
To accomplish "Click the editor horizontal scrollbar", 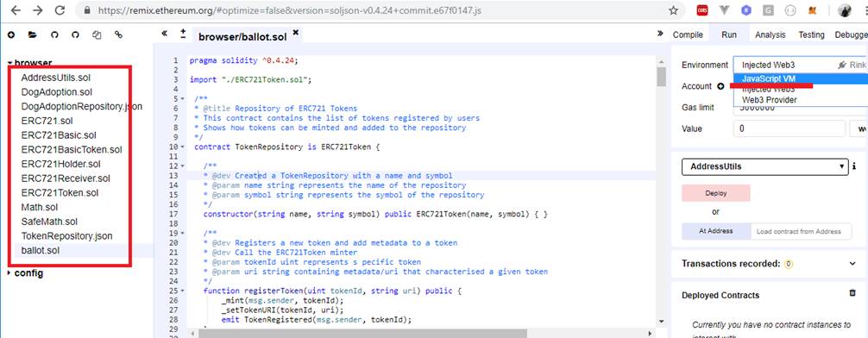I will 362,333.
